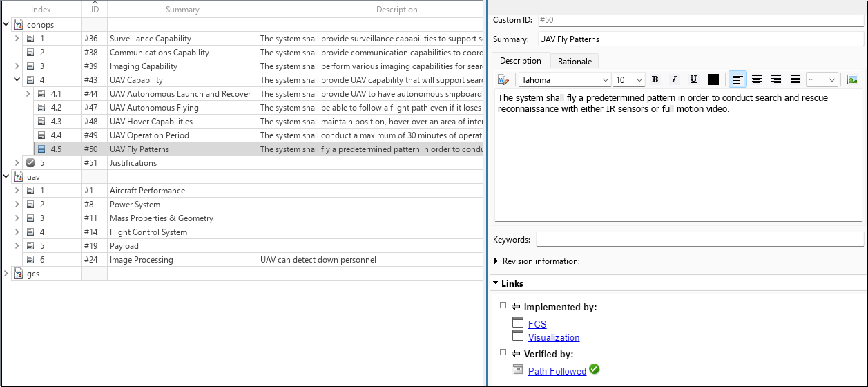Viewport: 868px width, 387px height.
Task: Toggle underline formatting
Action: click(693, 79)
